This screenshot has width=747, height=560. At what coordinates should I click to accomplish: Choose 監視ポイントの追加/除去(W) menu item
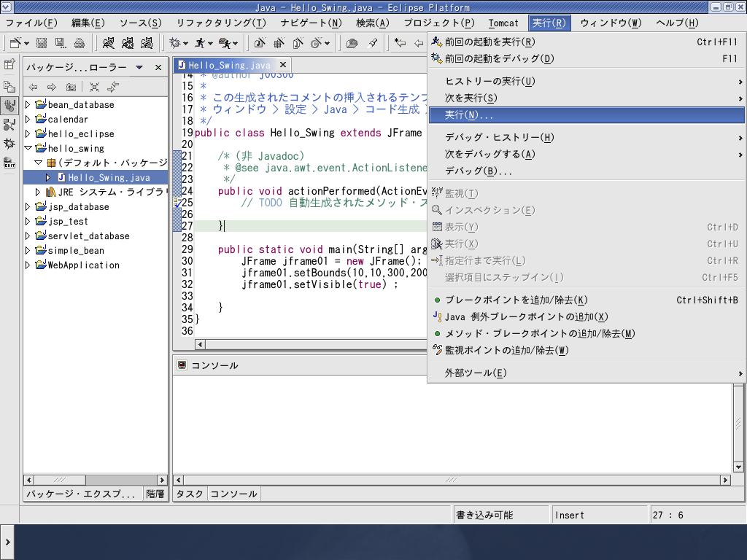coord(587,350)
